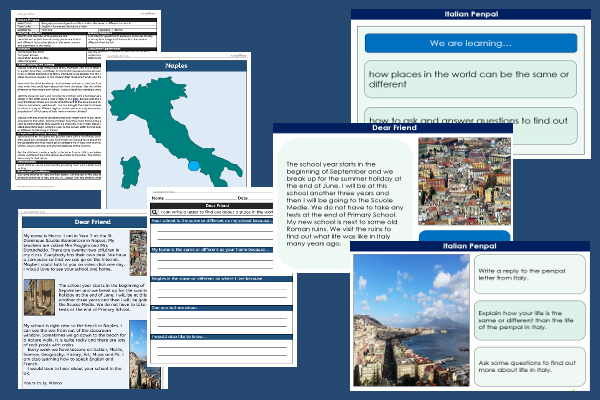The height and width of the screenshot is (400, 600).
Task: Click the magnifying glass icon on the worksheet
Action: [154, 212]
